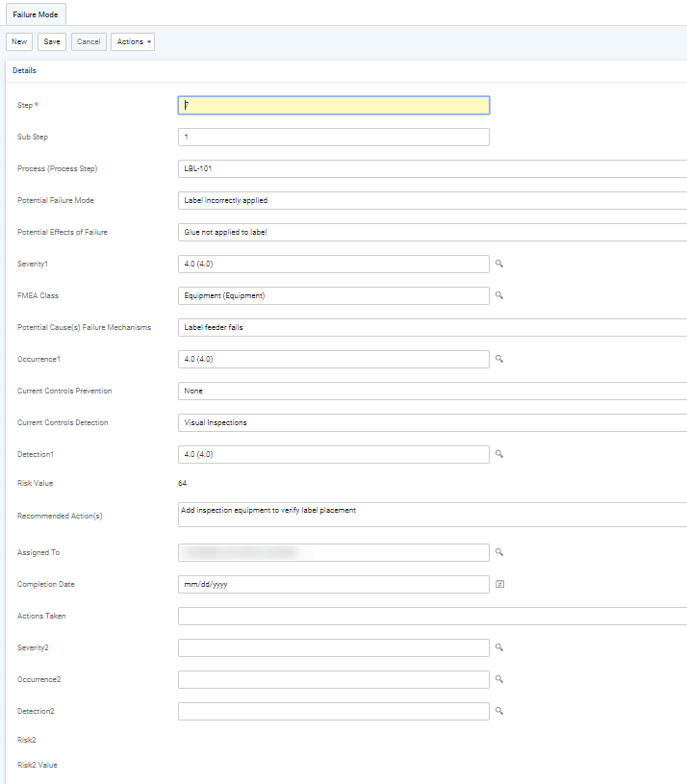This screenshot has height=784, width=687.
Task: Click the Recommended Action(s) text area
Action: 433,515
